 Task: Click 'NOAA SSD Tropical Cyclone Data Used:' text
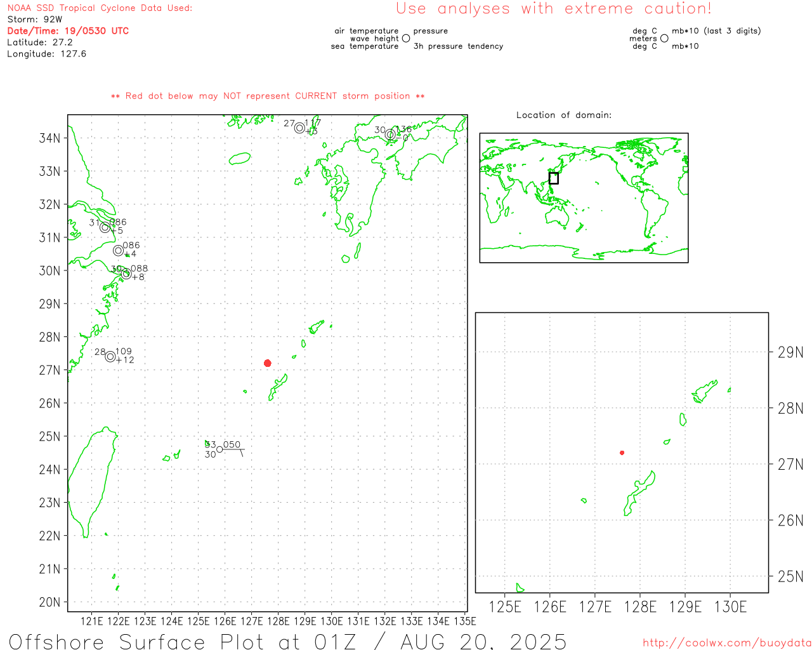pyautogui.click(x=100, y=8)
